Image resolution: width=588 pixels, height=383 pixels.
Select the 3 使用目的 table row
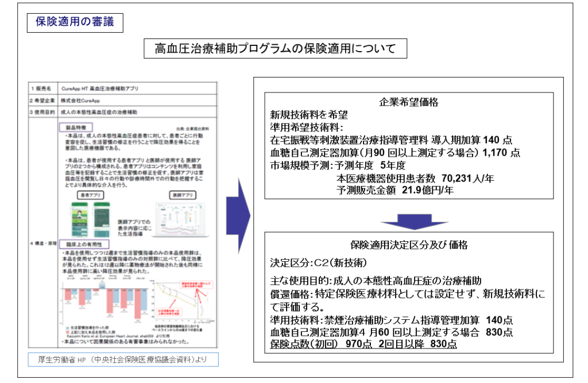point(123,111)
